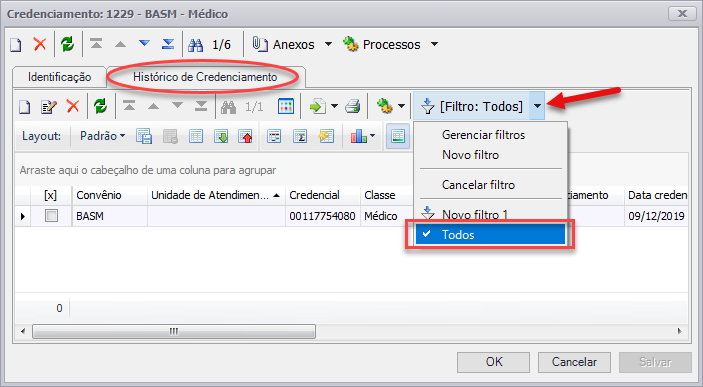Viewport: 703px width, 387px height.
Task: Click the Cancelar button
Action: pos(574,362)
